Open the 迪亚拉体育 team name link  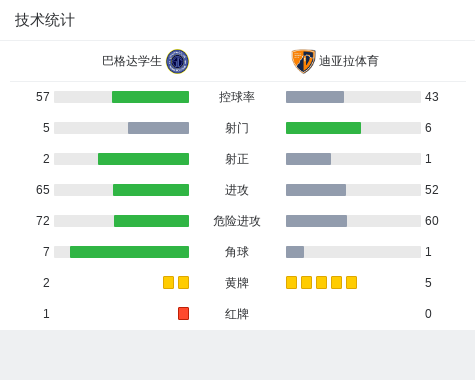349,61
